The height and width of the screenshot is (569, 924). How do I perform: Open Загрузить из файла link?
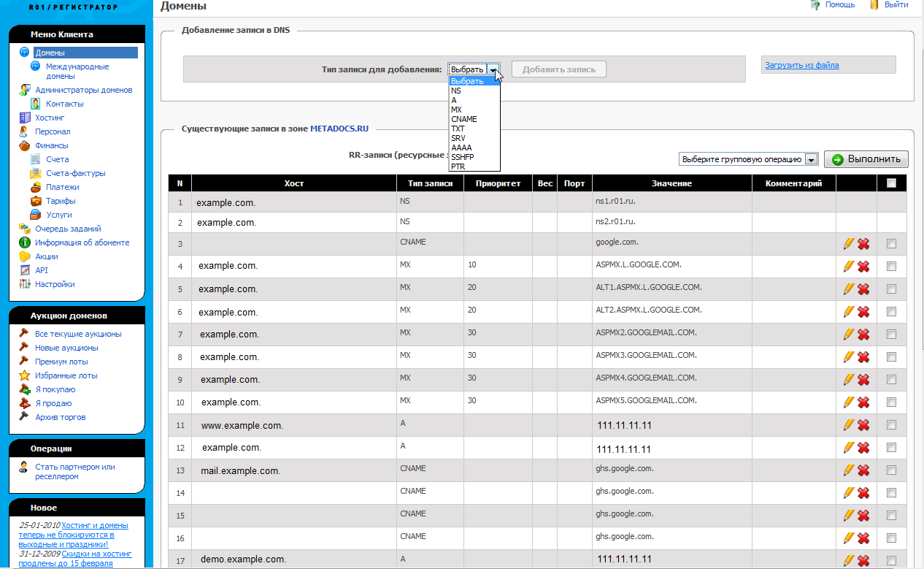click(x=802, y=65)
